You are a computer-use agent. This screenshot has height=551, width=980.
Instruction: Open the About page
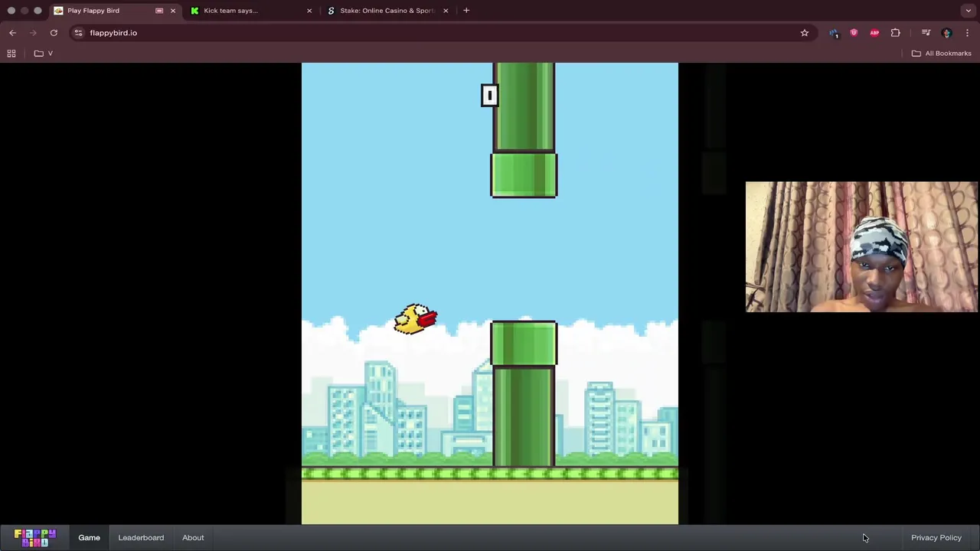193,537
